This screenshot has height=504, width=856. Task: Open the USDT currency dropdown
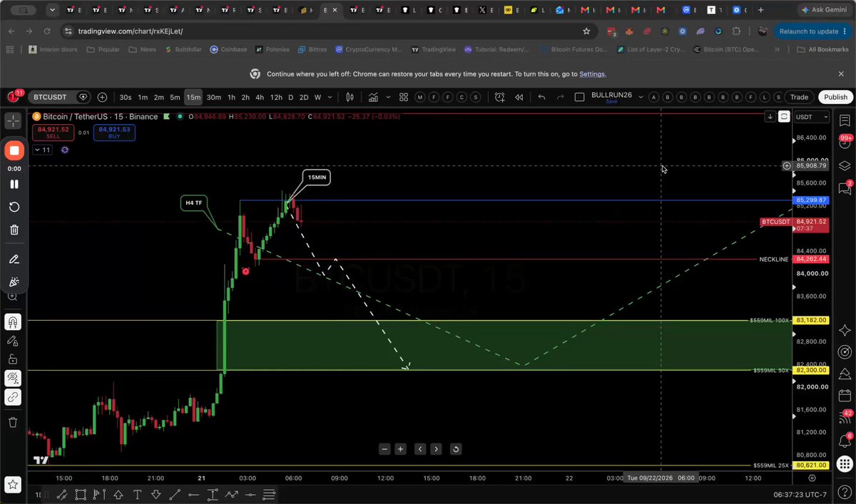(x=812, y=117)
